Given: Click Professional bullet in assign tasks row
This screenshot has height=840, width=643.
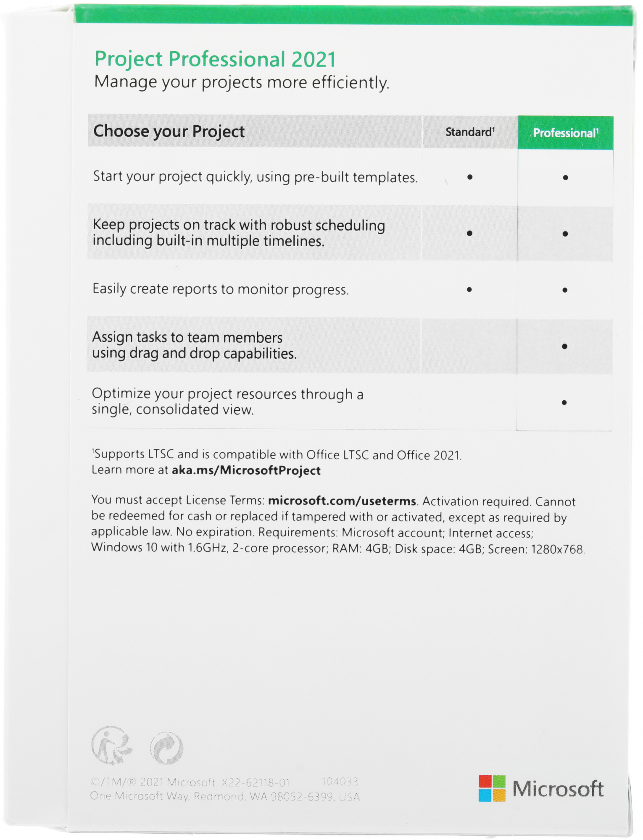Looking at the screenshot, I should point(564,346).
